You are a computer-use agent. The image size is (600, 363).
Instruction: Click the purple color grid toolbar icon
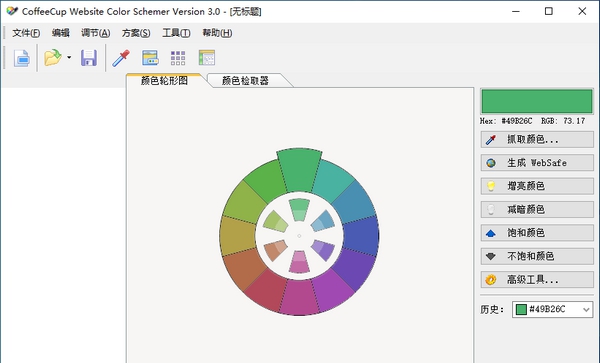[178, 58]
